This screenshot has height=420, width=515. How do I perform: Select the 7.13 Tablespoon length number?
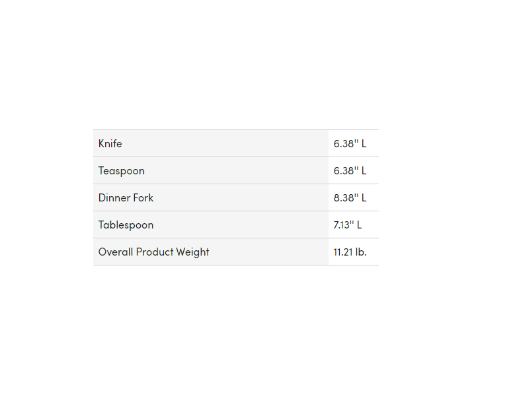pyautogui.click(x=343, y=225)
